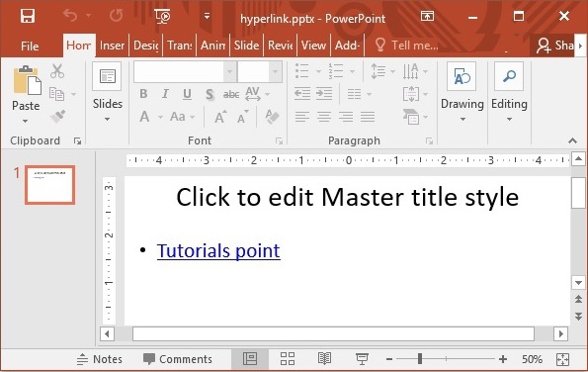The width and height of the screenshot is (588, 372).
Task: Save the presentation with the floppy disk icon
Action: pyautogui.click(x=28, y=16)
